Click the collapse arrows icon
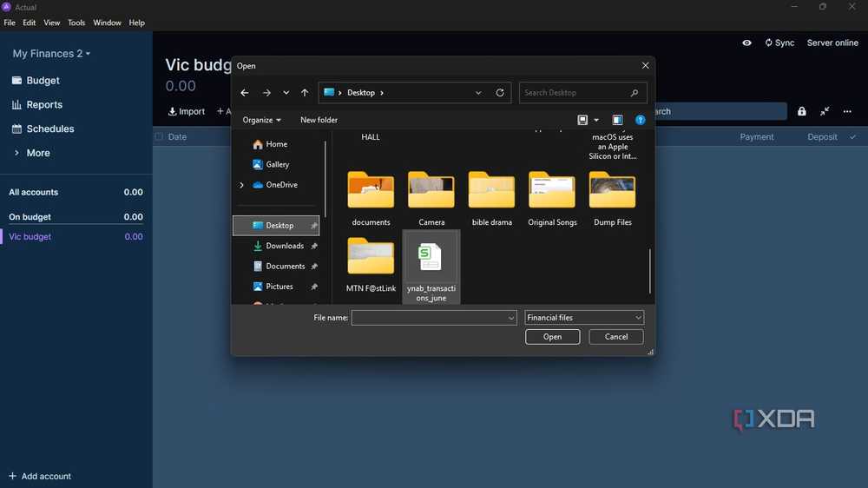 825,111
